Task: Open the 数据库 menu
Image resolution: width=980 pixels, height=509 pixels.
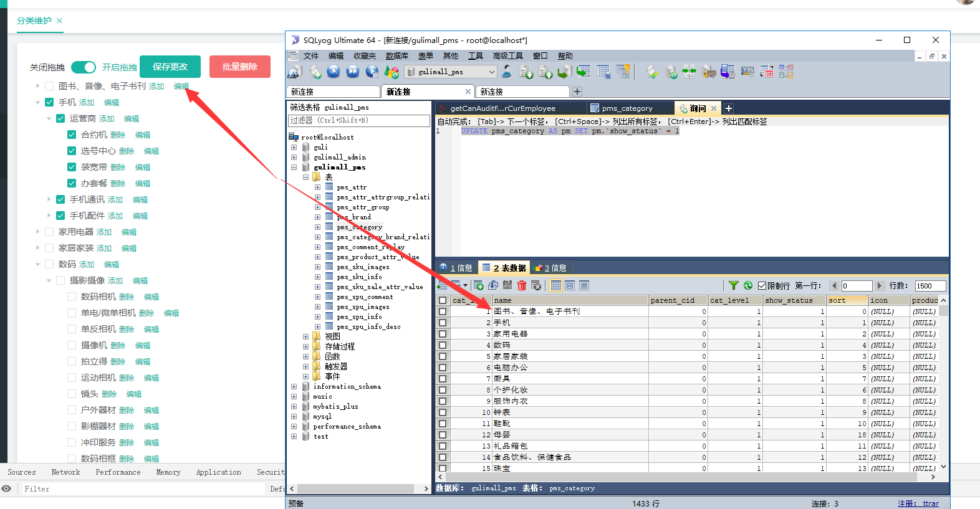Action: pos(396,56)
